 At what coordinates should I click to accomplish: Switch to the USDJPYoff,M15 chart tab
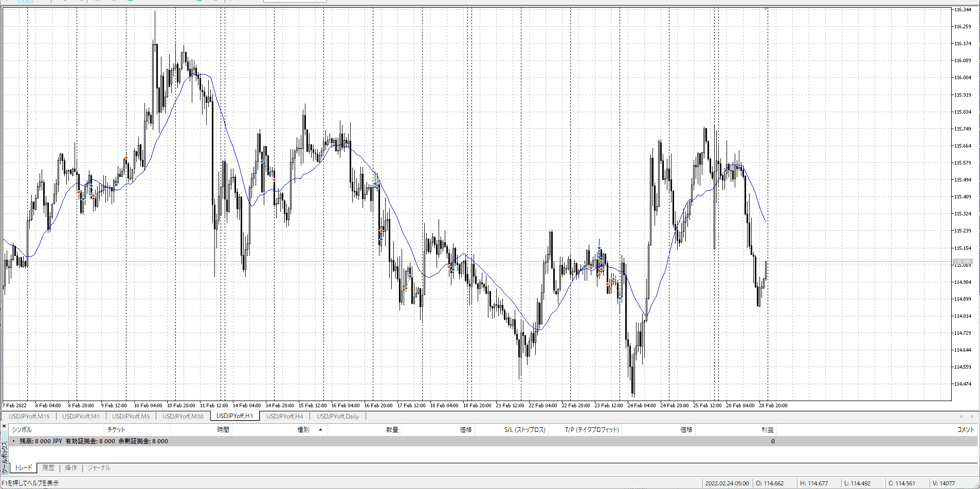[x=29, y=416]
